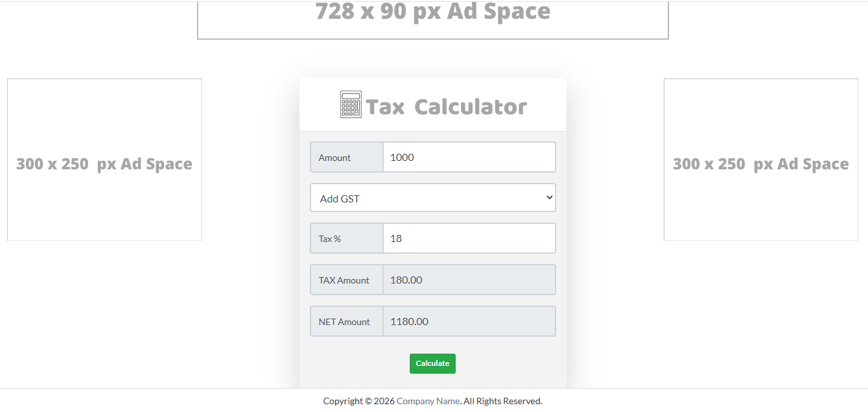The width and height of the screenshot is (868, 412).
Task: Click the left 300 x 250 ad space
Action: point(104,160)
